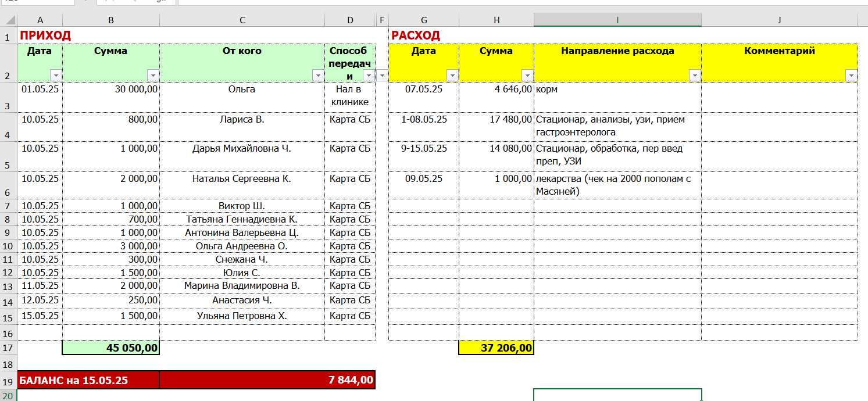This screenshot has height=401, width=868.
Task: Select column I by its header
Action: coord(617,20)
